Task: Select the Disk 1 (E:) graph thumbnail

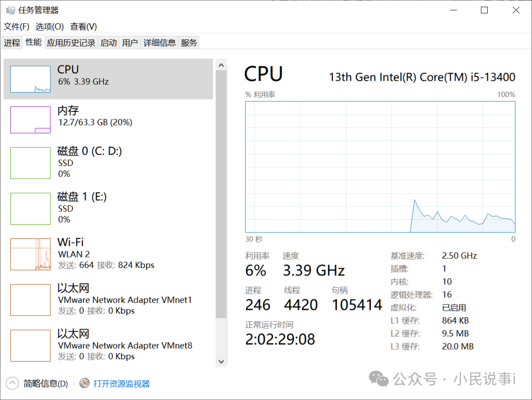Action: click(x=31, y=208)
